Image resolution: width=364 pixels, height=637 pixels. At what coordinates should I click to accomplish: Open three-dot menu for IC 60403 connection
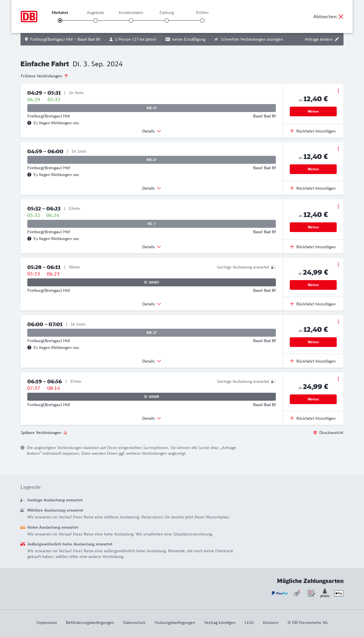(x=338, y=264)
